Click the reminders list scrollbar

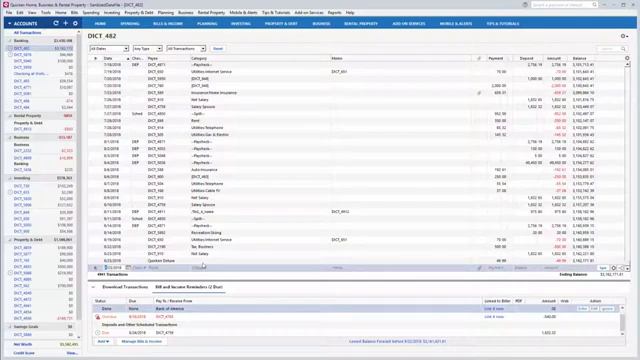coord(622,320)
